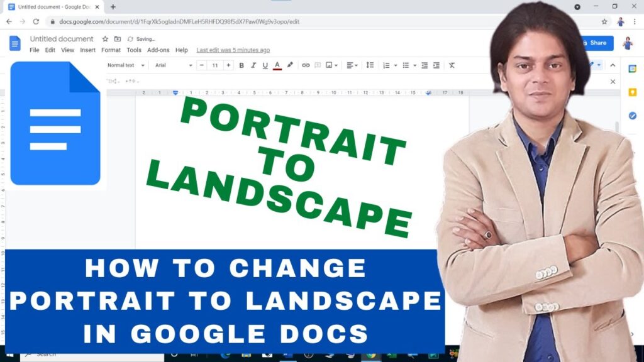Select the right indent marker on the ruler
The width and height of the screenshot is (644, 362).
tap(428, 93)
